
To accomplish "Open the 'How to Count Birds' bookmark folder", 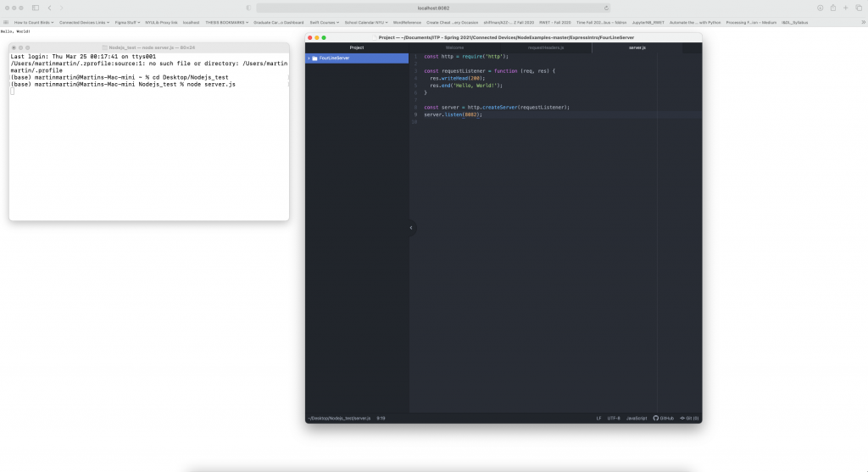I will [33, 22].
